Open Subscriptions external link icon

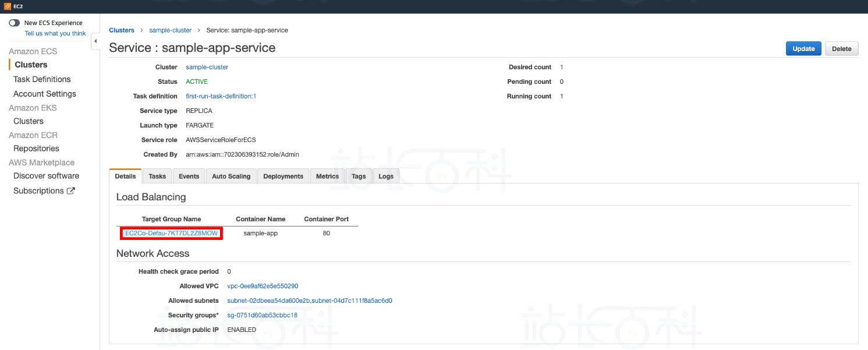click(x=71, y=190)
